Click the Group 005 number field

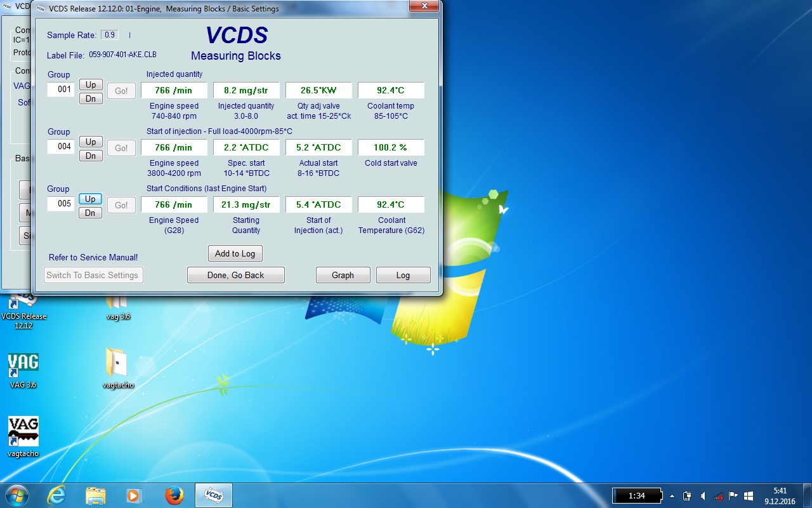point(61,204)
